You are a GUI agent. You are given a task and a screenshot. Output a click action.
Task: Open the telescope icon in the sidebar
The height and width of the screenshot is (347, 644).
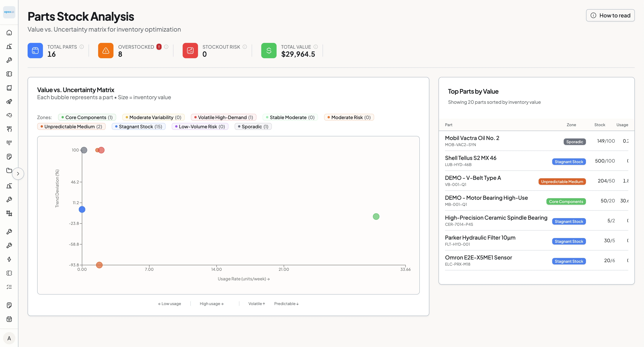9,101
